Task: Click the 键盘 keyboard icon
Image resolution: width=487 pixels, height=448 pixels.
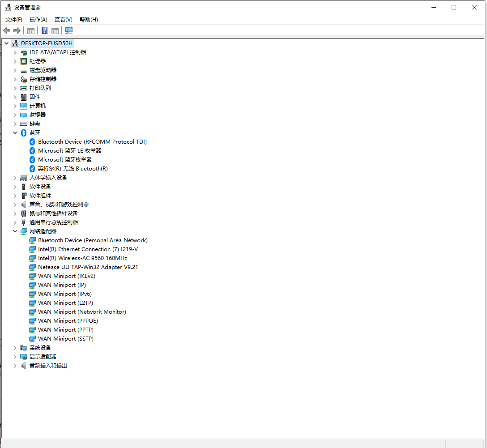Action: coord(24,124)
